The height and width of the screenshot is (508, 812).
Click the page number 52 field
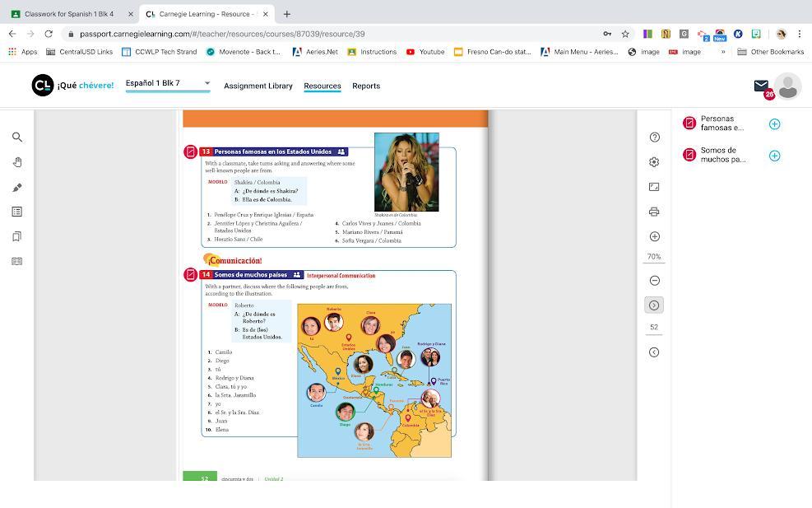click(654, 328)
